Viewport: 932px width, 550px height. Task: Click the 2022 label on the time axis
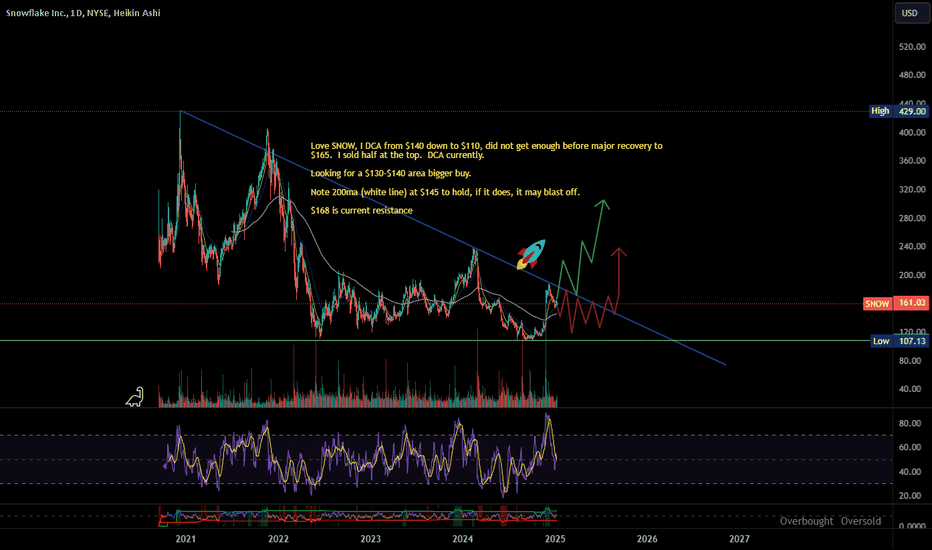coord(278,539)
